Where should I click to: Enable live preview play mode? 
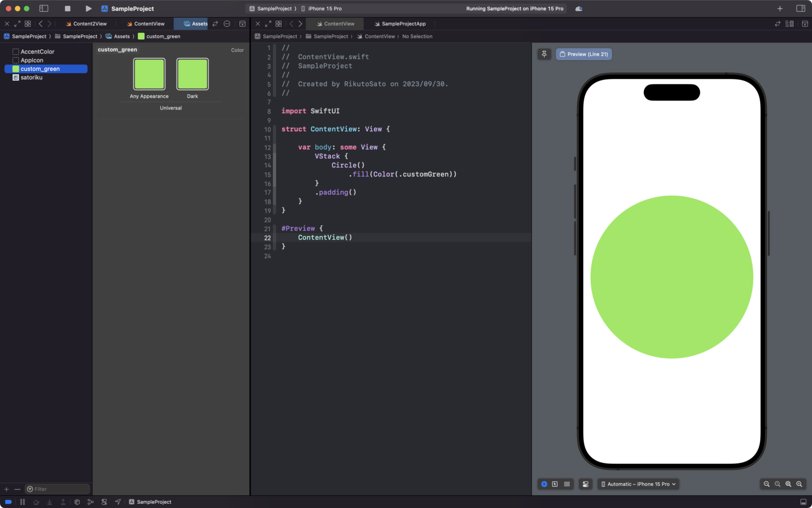click(x=544, y=484)
